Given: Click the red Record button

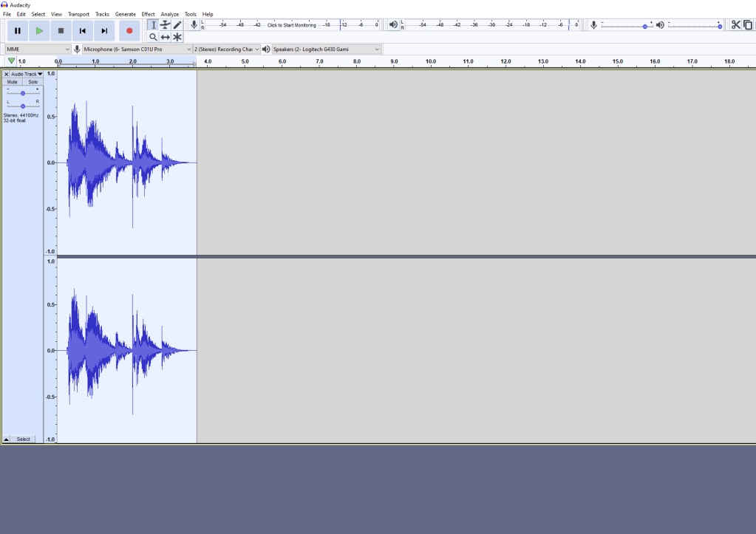Looking at the screenshot, I should (129, 31).
